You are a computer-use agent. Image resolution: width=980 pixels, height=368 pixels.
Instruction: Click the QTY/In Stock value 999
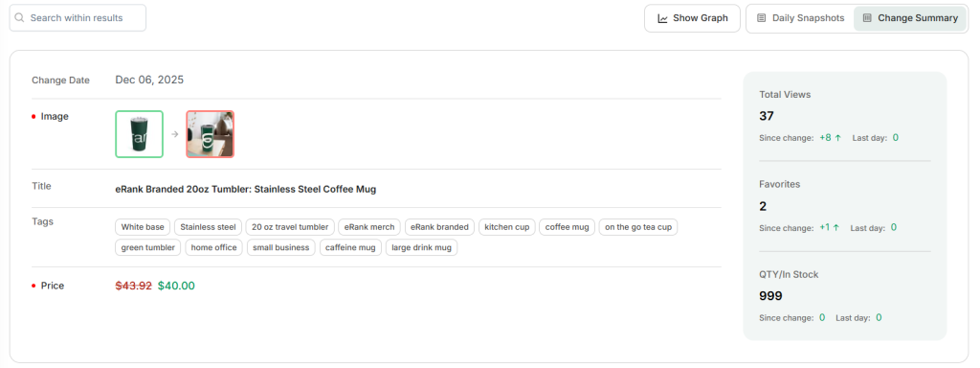(770, 296)
